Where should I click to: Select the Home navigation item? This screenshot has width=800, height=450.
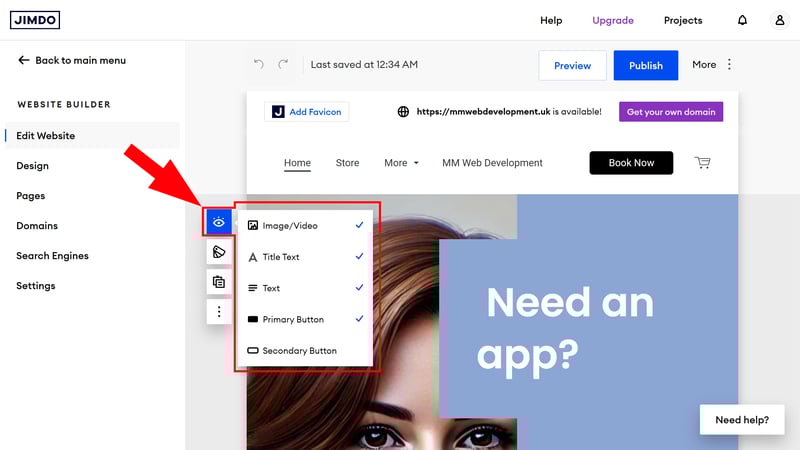[297, 163]
